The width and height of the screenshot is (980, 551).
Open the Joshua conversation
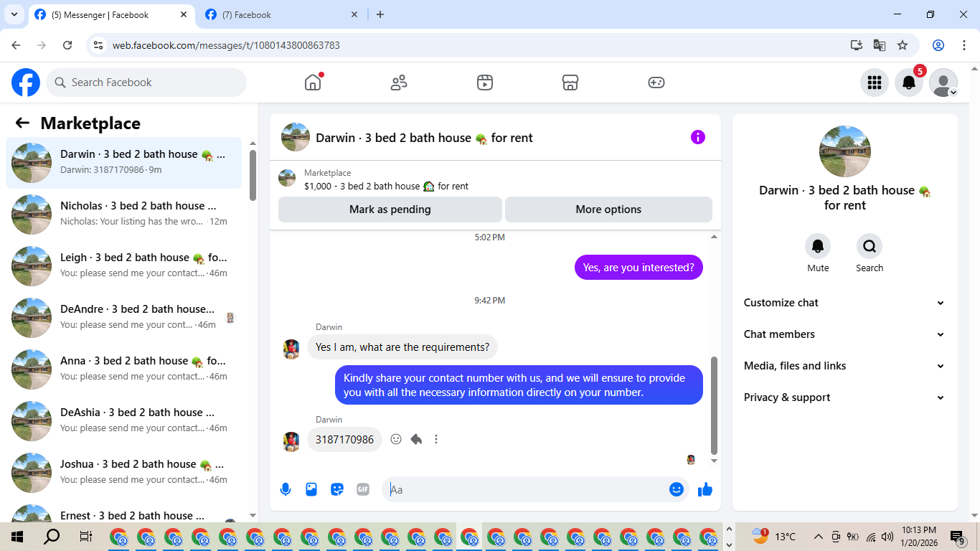tap(123, 473)
